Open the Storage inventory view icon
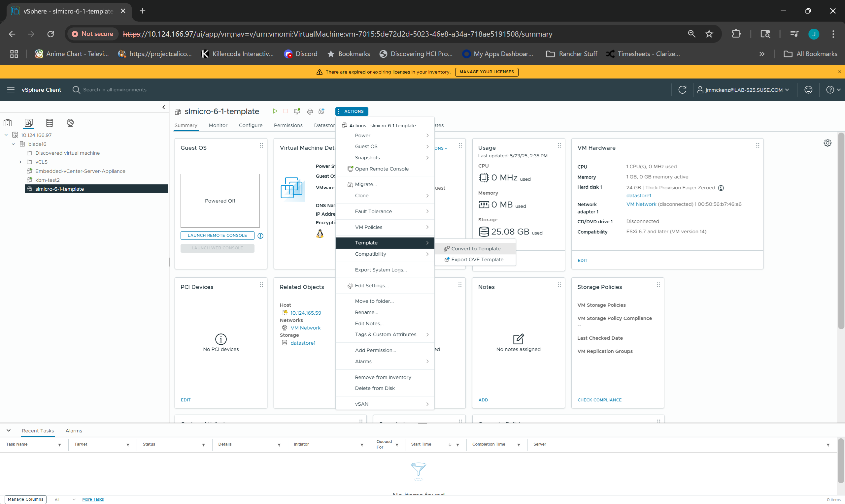This screenshot has width=845, height=504. (x=50, y=123)
